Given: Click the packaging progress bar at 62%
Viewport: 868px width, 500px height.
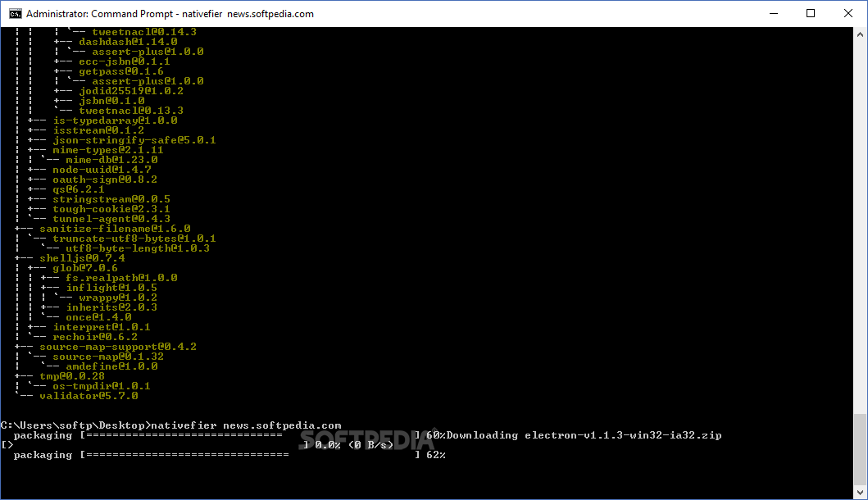Looking at the screenshot, I should (229, 455).
